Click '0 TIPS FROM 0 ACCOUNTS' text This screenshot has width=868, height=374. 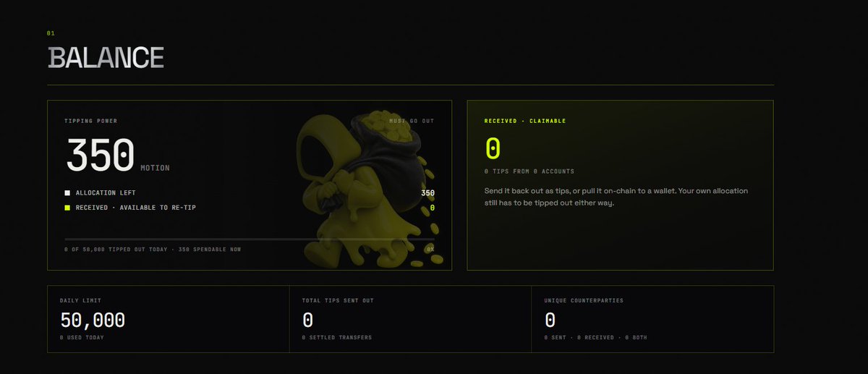coord(529,171)
